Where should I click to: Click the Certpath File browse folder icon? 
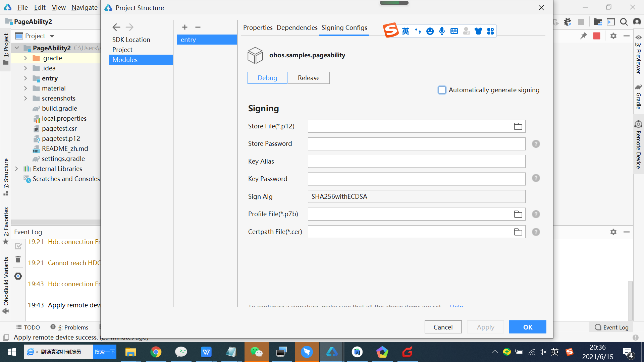click(518, 232)
